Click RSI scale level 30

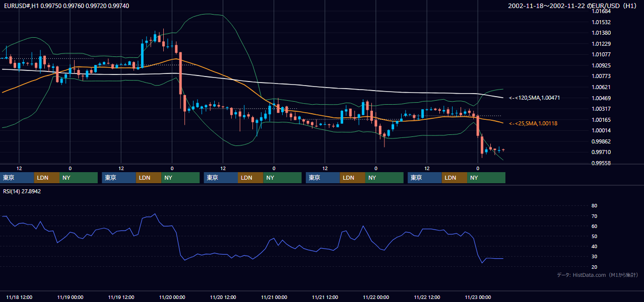click(x=594, y=257)
